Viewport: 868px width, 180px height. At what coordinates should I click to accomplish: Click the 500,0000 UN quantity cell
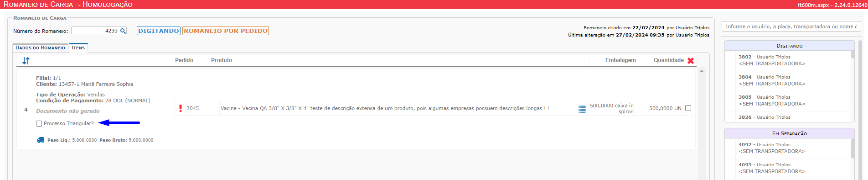[665, 108]
